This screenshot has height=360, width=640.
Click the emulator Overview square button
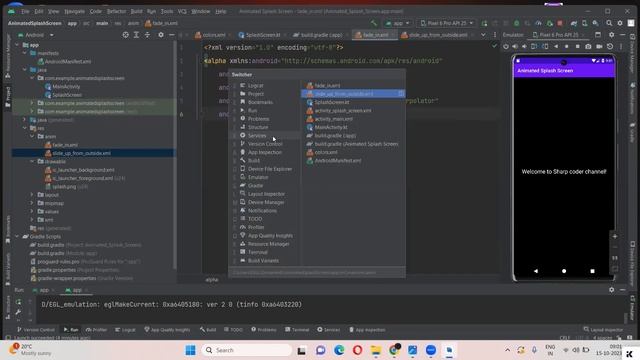(x=592, y=271)
